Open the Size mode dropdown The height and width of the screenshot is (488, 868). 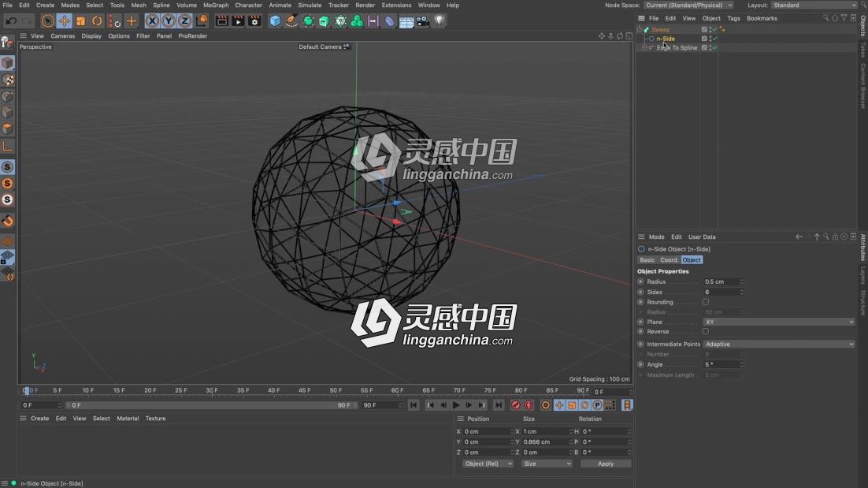(547, 464)
